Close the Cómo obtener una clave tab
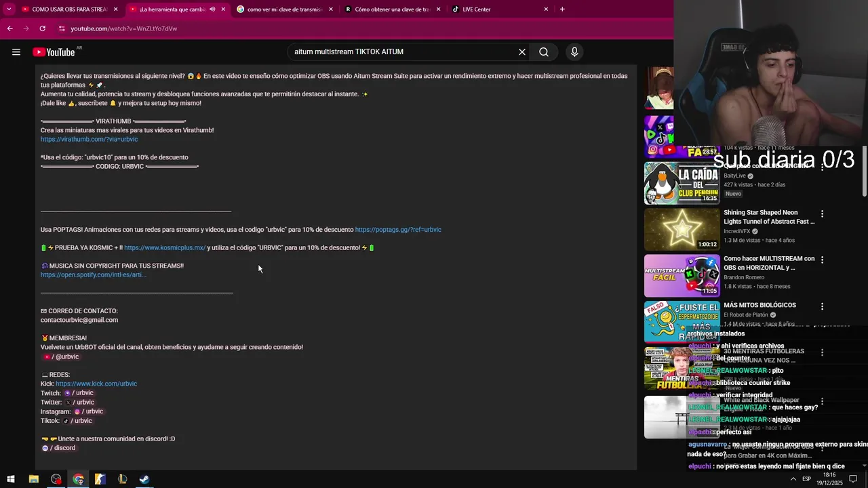The width and height of the screenshot is (868, 488). pyautogui.click(x=438, y=9)
